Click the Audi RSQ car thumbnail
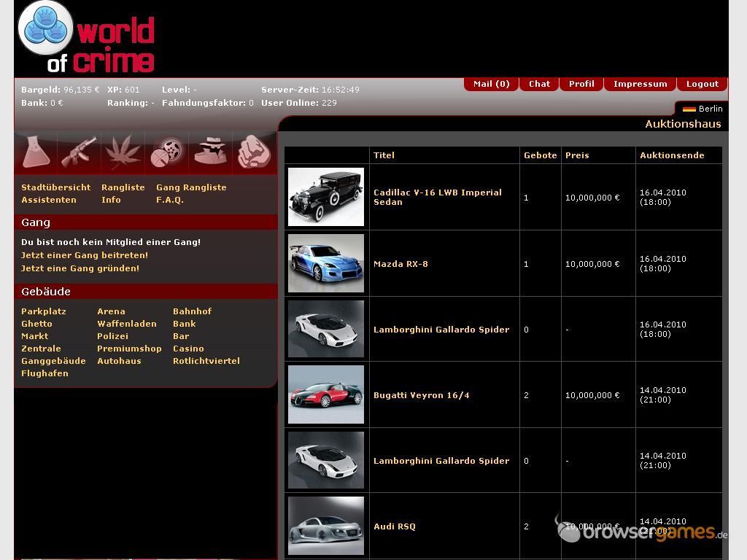747x560 pixels. pos(326,526)
